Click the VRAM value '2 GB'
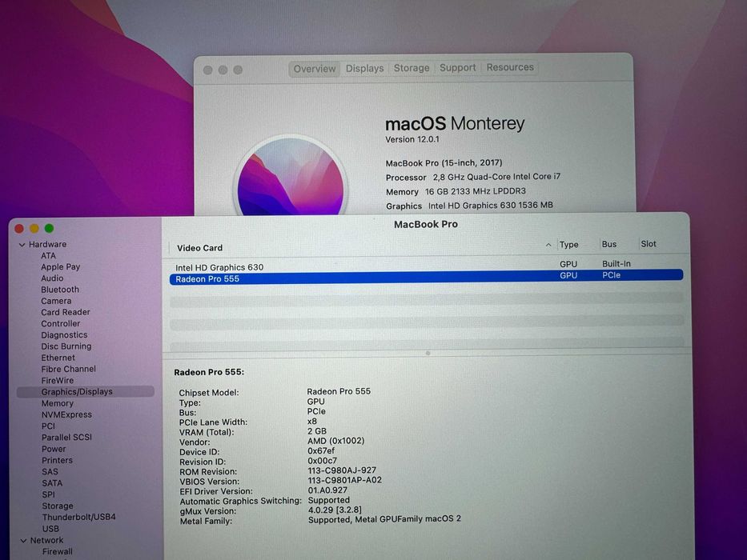The image size is (747, 560). (317, 431)
